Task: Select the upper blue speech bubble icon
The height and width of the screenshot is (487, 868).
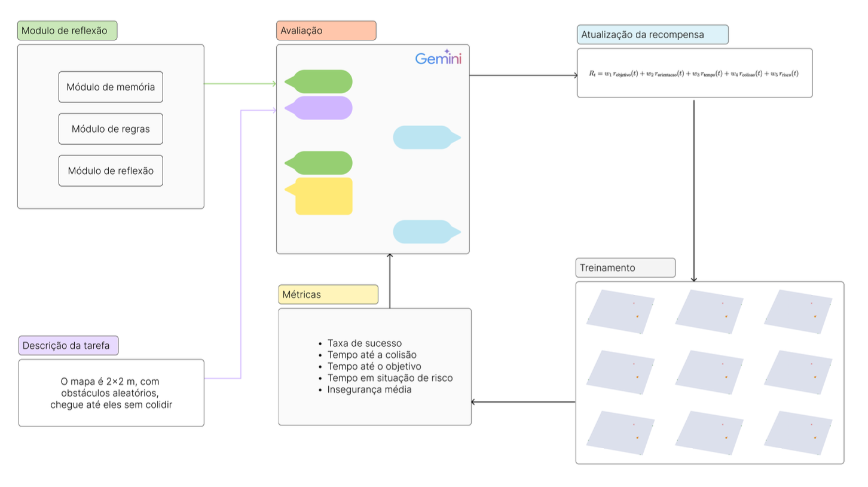Action: click(426, 137)
